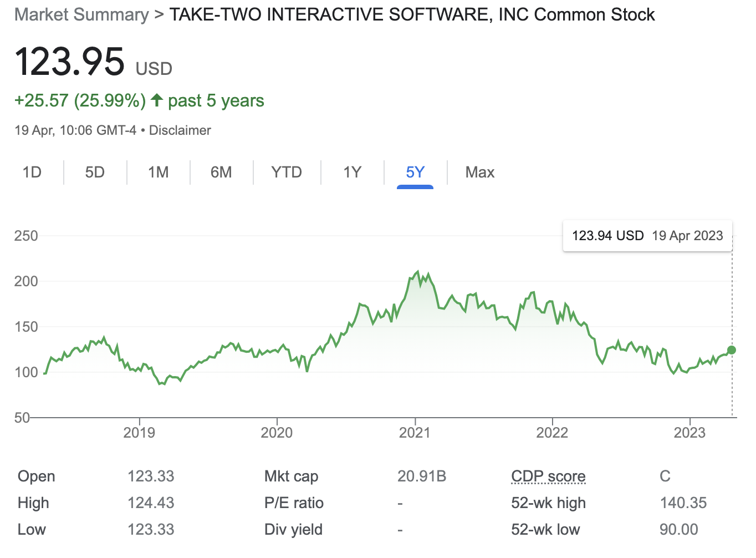Open the Disclaimer link
Screen dimensions: 756x558
pos(180,130)
